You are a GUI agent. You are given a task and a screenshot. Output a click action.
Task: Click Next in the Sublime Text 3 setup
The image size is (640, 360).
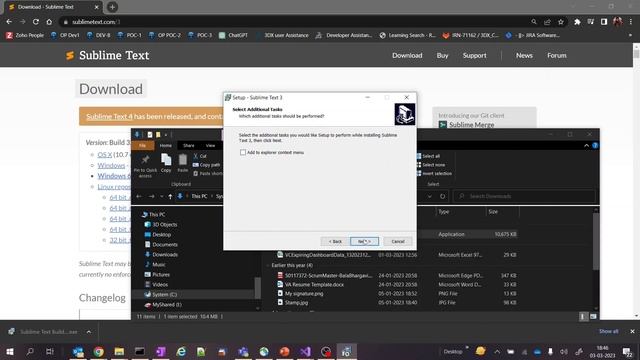point(364,241)
